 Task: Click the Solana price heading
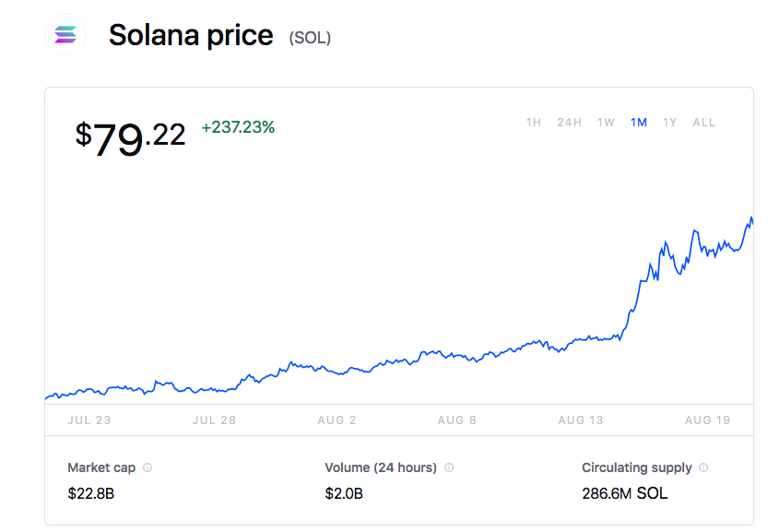pyautogui.click(x=191, y=35)
